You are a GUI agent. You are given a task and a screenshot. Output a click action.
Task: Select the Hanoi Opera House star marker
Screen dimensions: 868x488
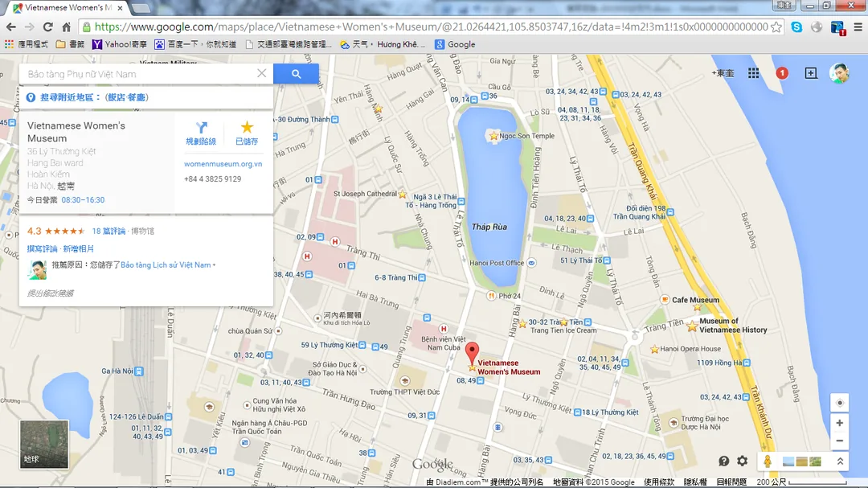click(655, 349)
